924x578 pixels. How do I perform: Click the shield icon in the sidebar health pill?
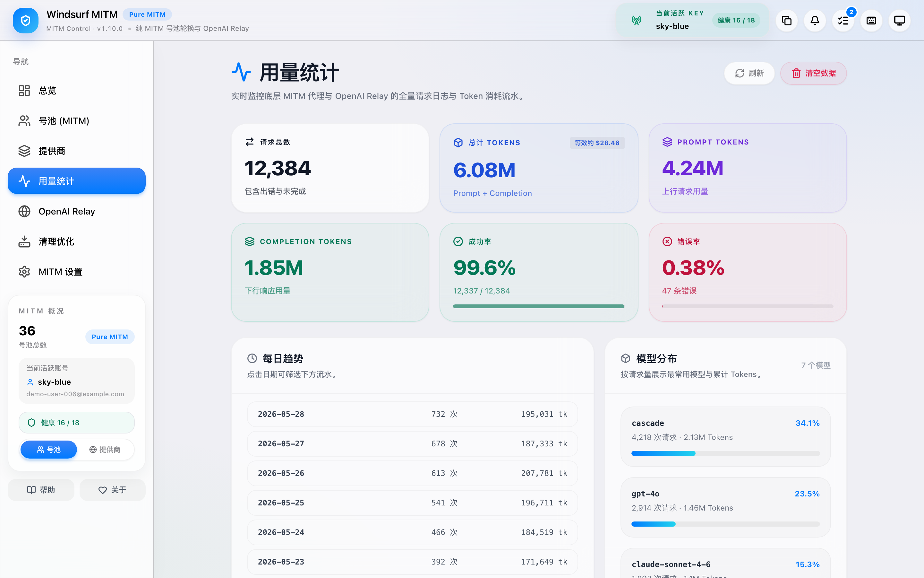coord(32,422)
